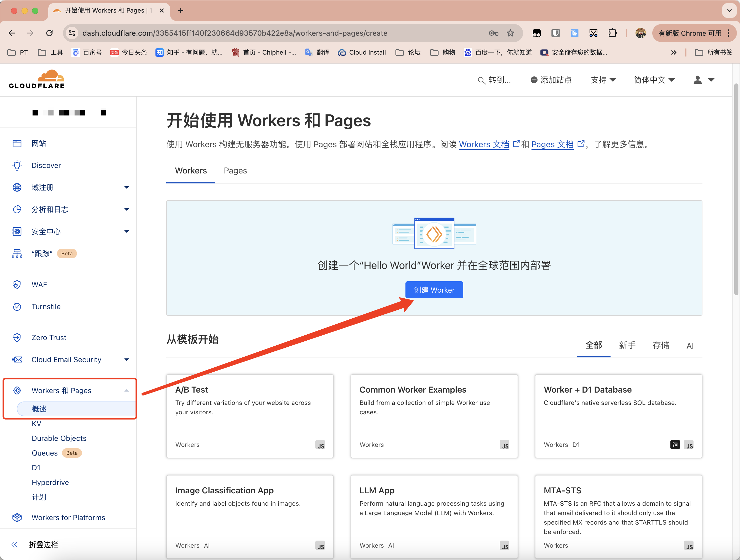
Task: Open Durable Objects sidebar item
Action: 59,438
